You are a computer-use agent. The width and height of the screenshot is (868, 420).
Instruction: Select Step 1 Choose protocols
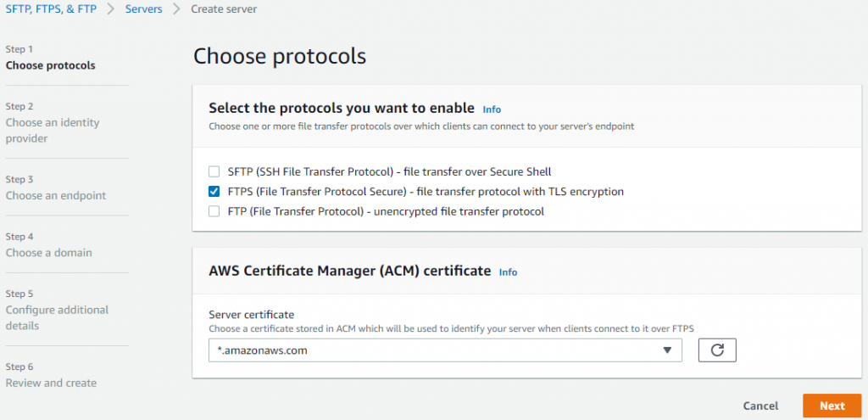pyautogui.click(x=50, y=65)
